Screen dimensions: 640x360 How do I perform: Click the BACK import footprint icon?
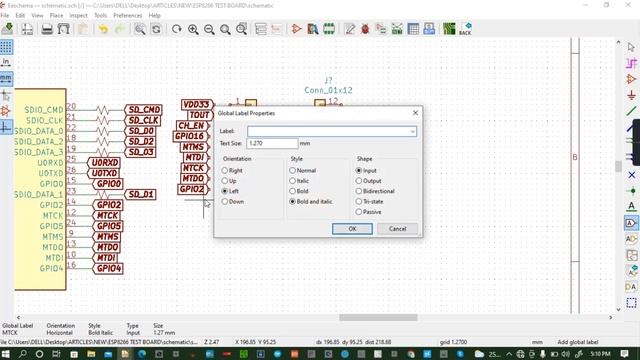coord(465,29)
